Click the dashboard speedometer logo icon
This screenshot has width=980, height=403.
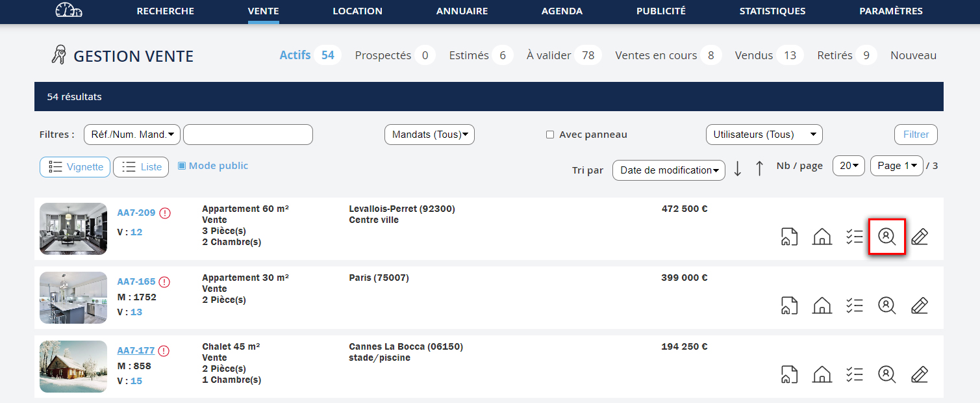point(69,11)
